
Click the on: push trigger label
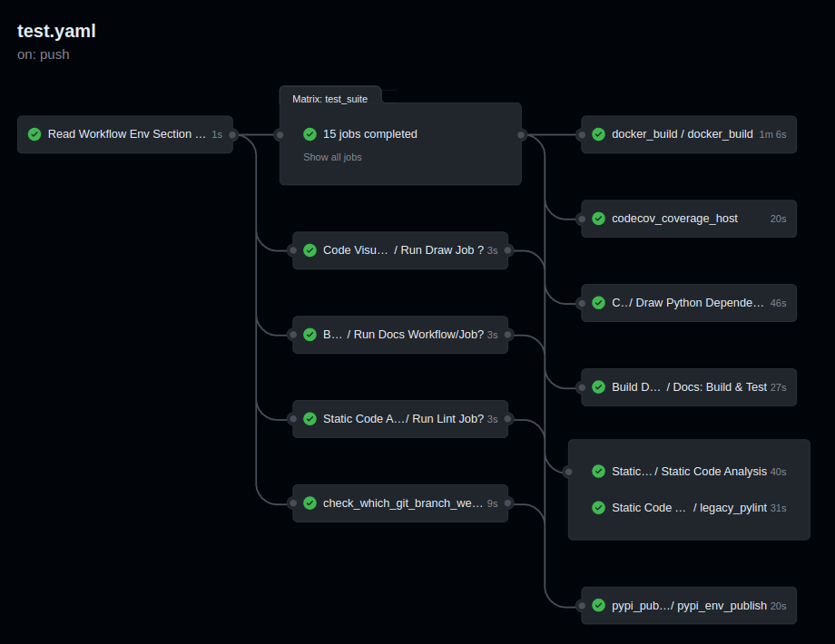(x=43, y=54)
